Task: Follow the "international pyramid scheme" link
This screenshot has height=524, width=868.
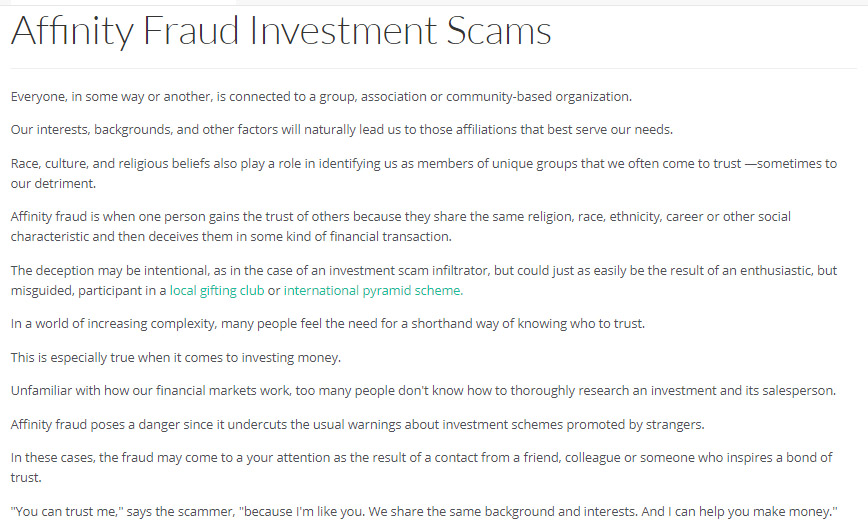Action: tap(373, 291)
